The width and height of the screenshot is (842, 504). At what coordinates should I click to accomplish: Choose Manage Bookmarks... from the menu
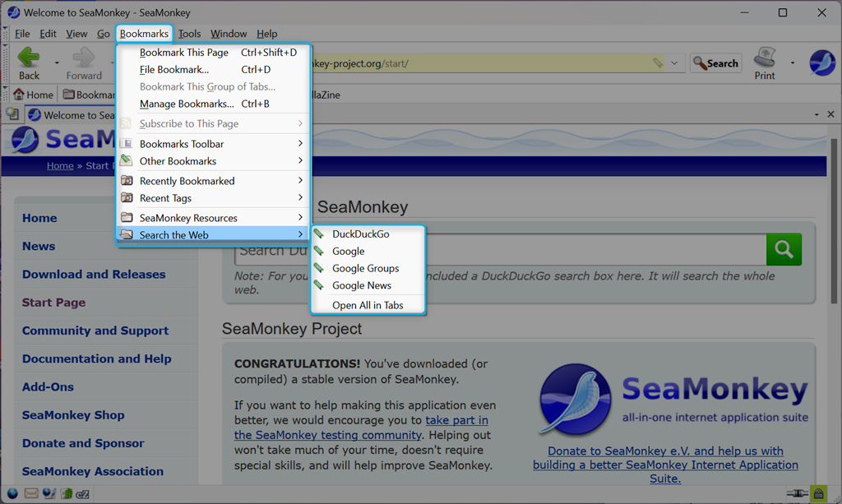pyautogui.click(x=214, y=104)
